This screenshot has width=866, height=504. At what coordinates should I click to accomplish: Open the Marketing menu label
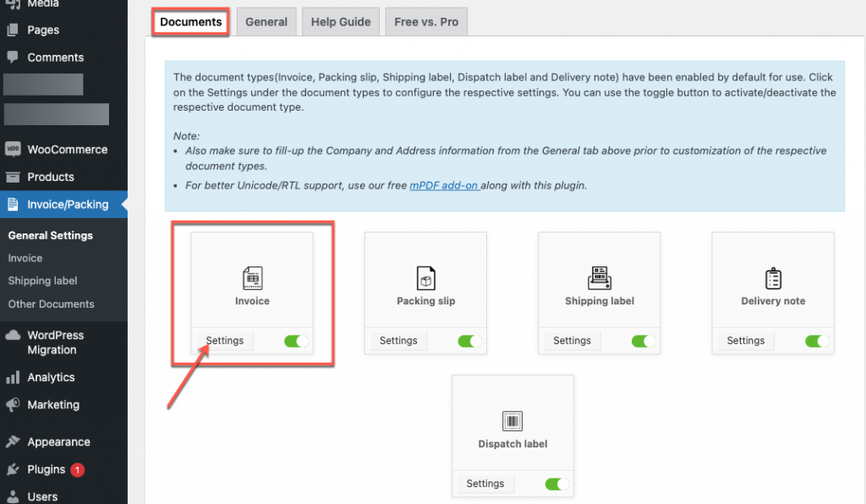pyautogui.click(x=53, y=404)
